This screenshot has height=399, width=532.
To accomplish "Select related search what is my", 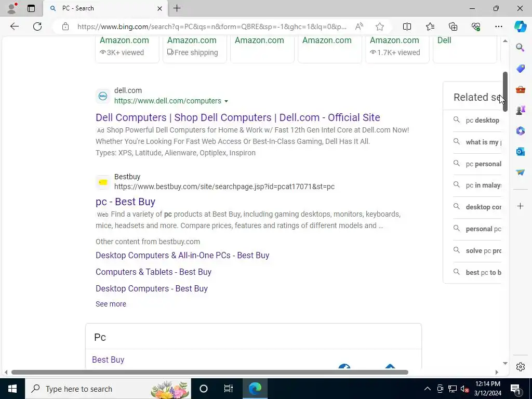I will pos(477,142).
